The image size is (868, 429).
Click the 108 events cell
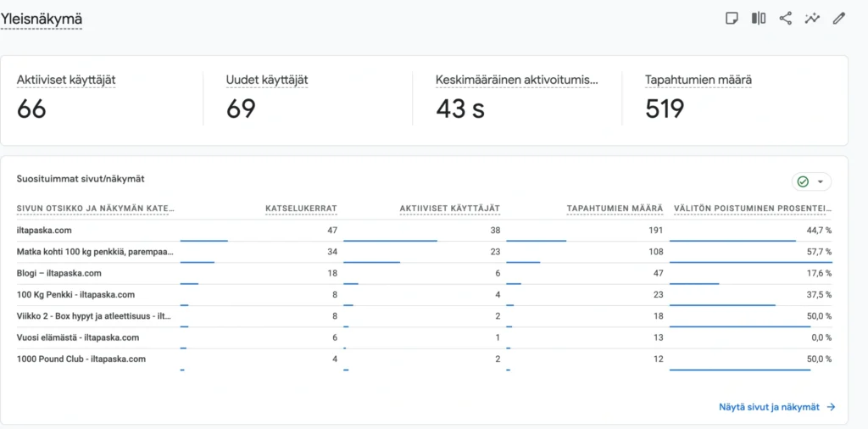pos(656,252)
